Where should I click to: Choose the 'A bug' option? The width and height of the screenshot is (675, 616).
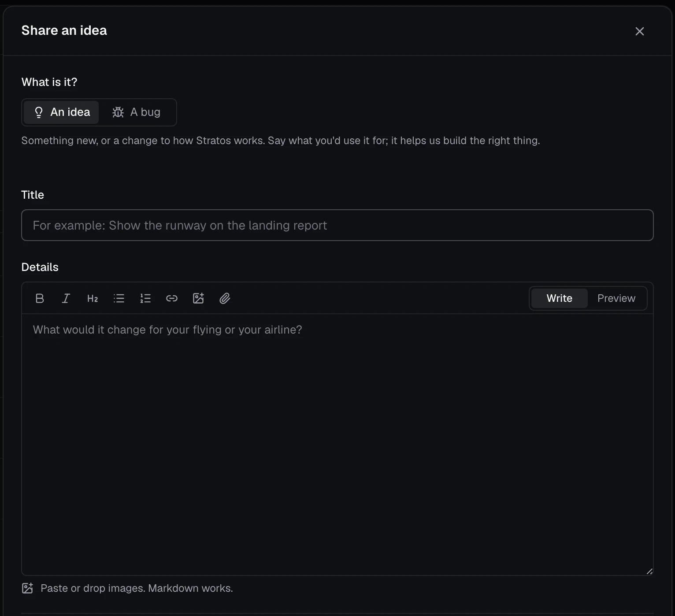pyautogui.click(x=137, y=112)
